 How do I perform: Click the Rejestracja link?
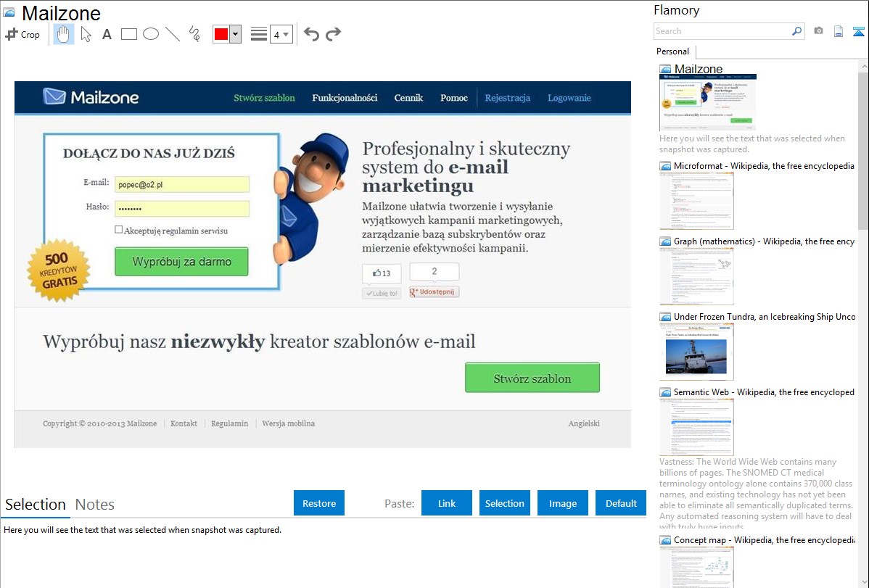coord(508,98)
